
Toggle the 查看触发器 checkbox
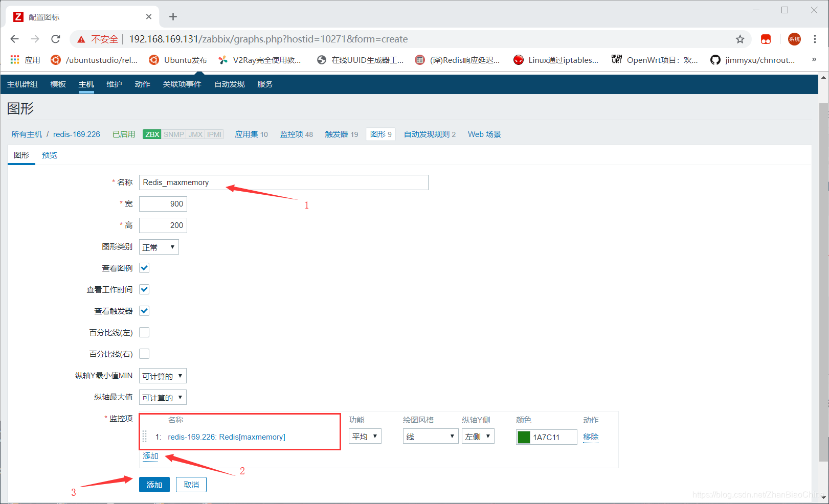click(x=144, y=311)
